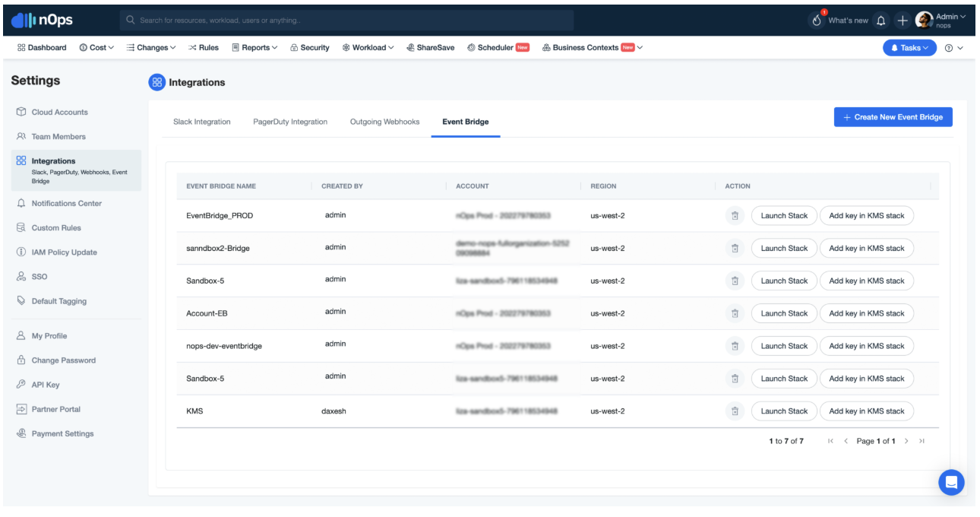Screen dimensions: 980x517
Task: Add key in KMS stack for EventBridge_PROD
Action: coord(867,216)
